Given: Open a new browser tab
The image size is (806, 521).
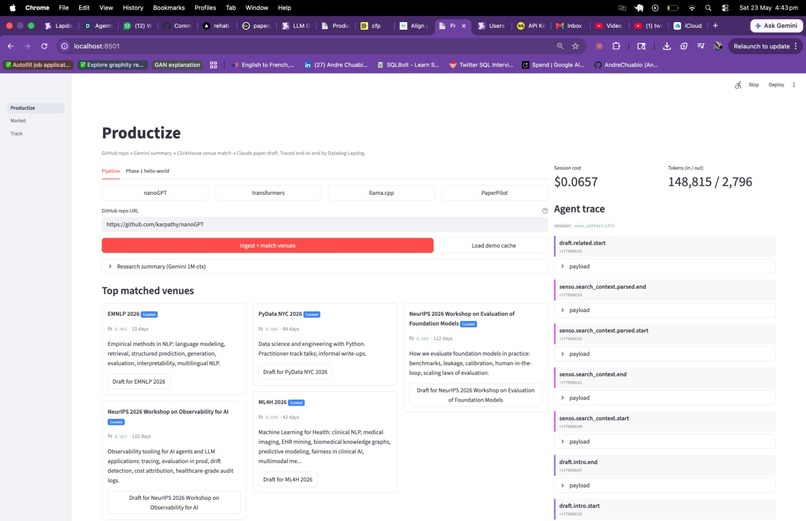Looking at the screenshot, I should tap(715, 26).
